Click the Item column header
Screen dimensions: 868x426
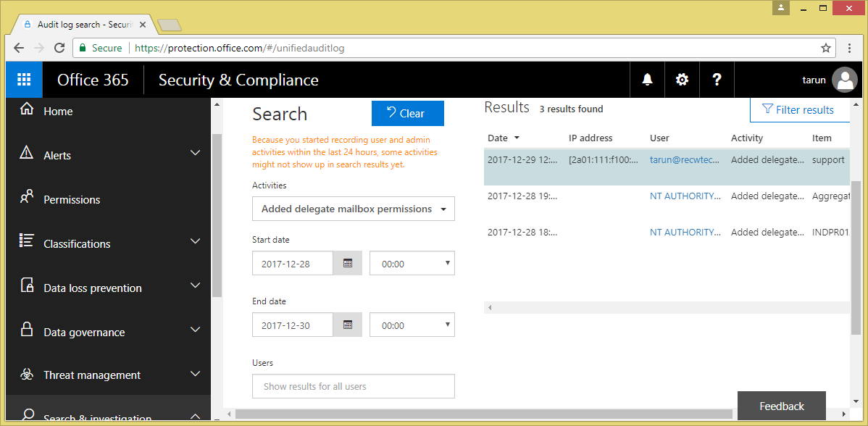pos(822,138)
